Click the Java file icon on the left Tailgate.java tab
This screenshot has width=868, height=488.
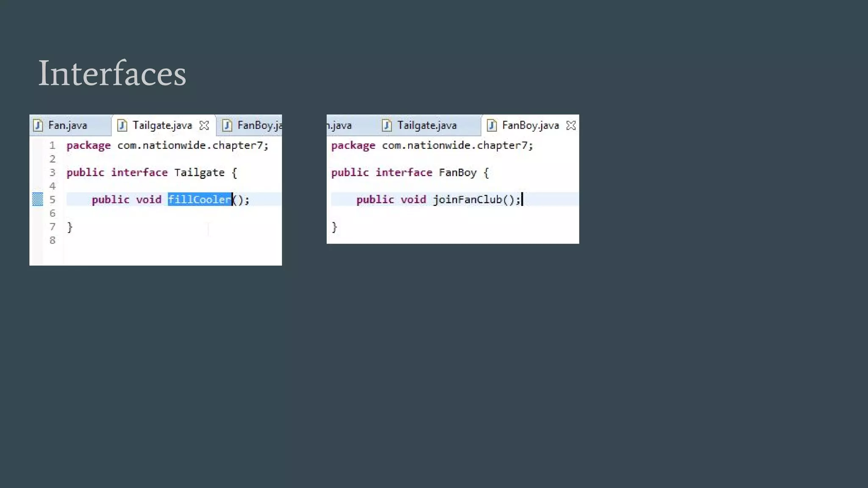(122, 125)
